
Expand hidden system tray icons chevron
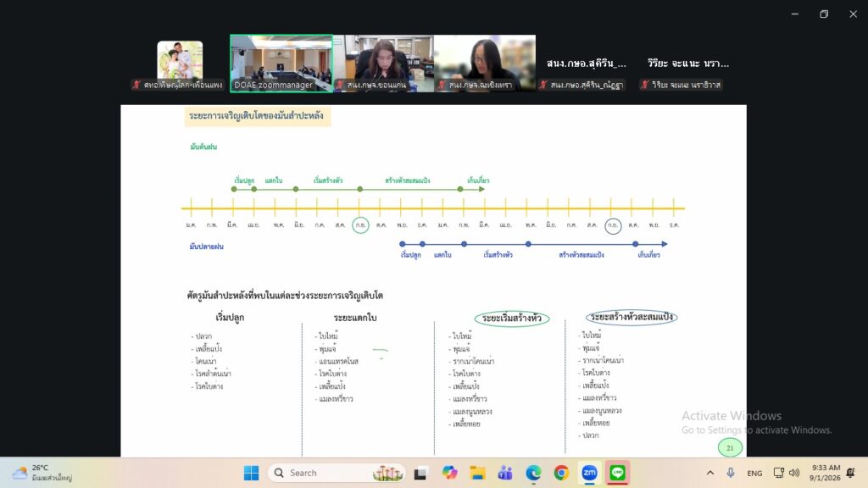tap(710, 473)
